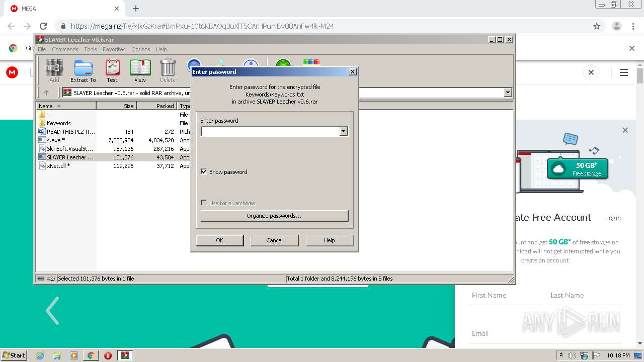This screenshot has height=362, width=644.
Task: Click the MEGA logo on the page
Action: tap(12, 72)
